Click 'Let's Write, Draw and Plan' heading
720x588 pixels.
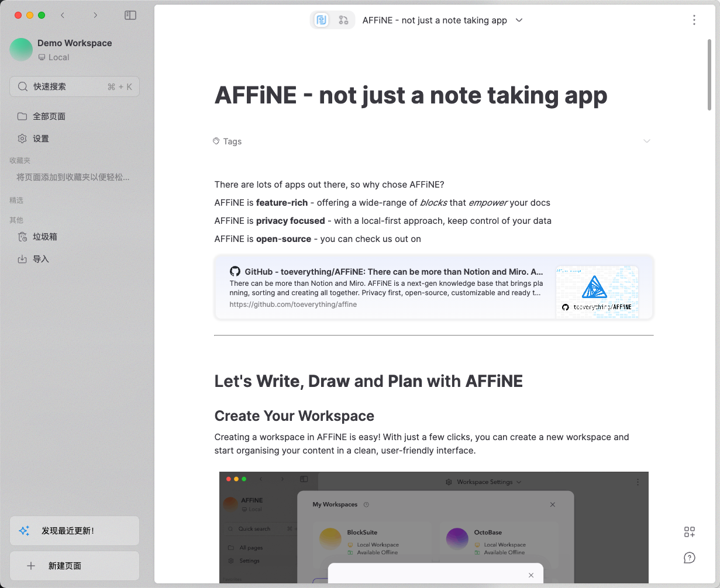coord(368,381)
